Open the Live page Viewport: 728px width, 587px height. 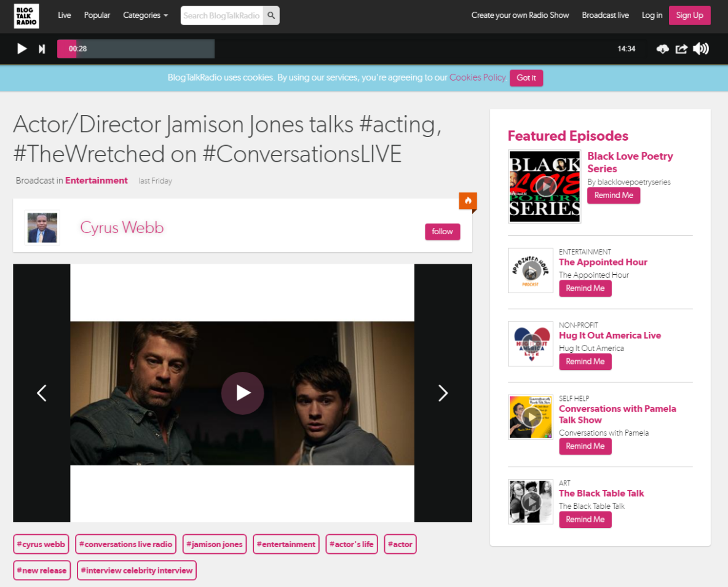pyautogui.click(x=65, y=15)
